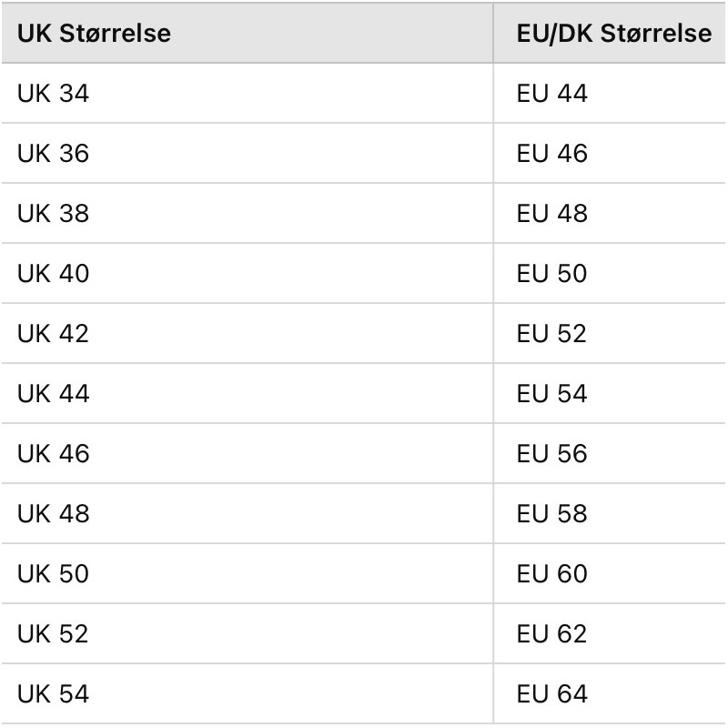The height and width of the screenshot is (728, 728).
Task: Select the EU 56 cell
Action: click(610, 453)
